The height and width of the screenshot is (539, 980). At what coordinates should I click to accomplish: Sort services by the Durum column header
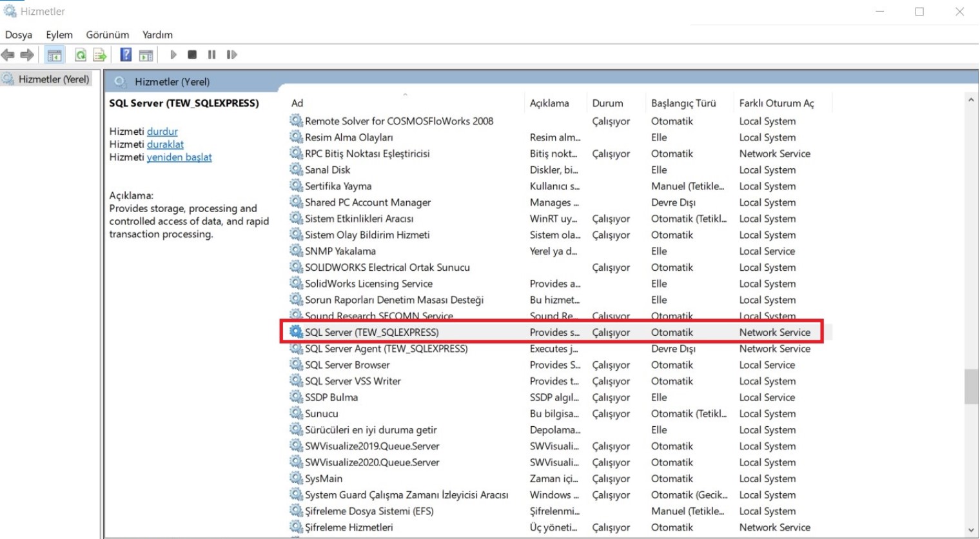click(x=608, y=103)
